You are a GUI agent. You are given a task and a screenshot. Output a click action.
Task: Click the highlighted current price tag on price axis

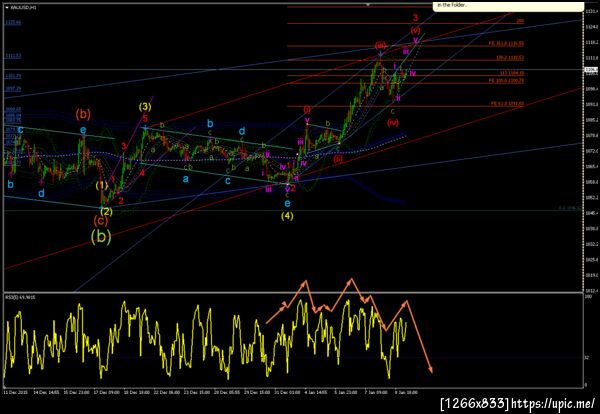pos(592,70)
